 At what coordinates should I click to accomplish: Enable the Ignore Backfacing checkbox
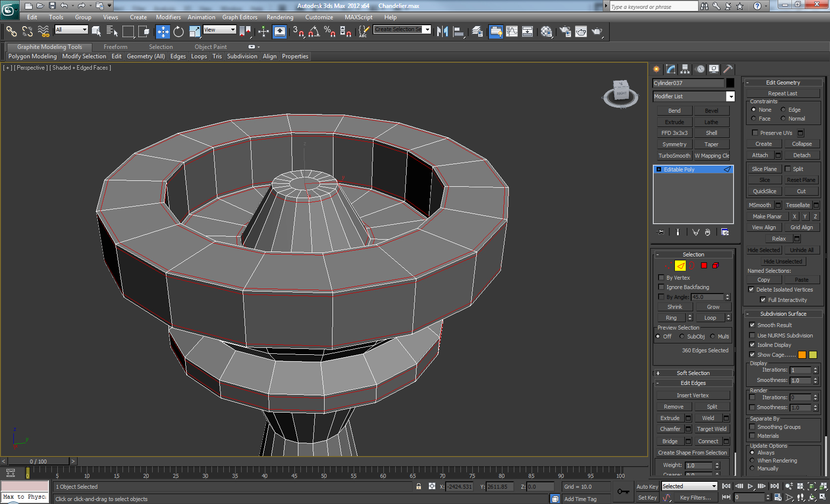(x=661, y=287)
